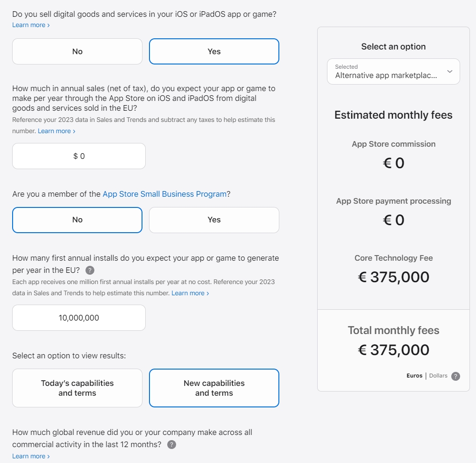Image resolution: width=476 pixels, height=463 pixels.
Task: Click Learn more under global revenue question
Action: point(31,456)
